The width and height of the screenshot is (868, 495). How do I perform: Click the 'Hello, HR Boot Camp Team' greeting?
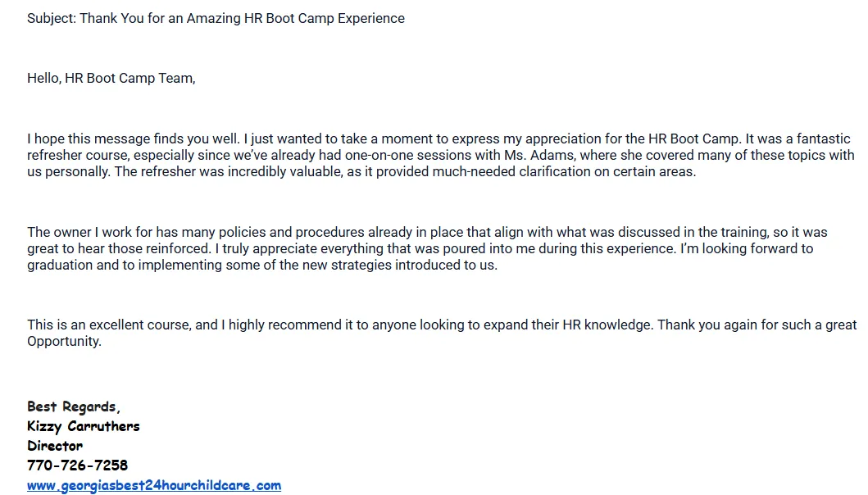111,78
